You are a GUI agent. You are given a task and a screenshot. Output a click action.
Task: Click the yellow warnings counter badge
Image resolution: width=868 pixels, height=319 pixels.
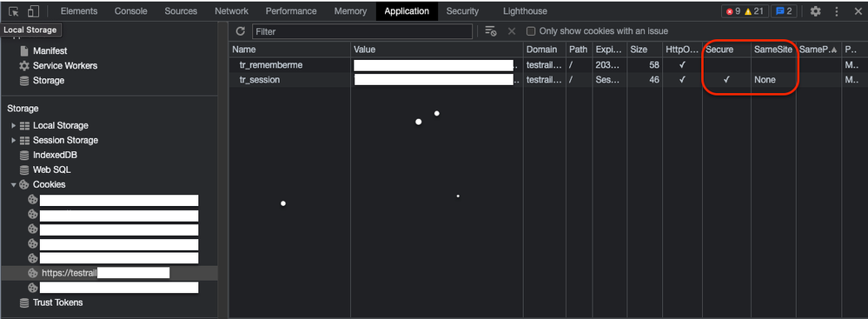tap(753, 11)
